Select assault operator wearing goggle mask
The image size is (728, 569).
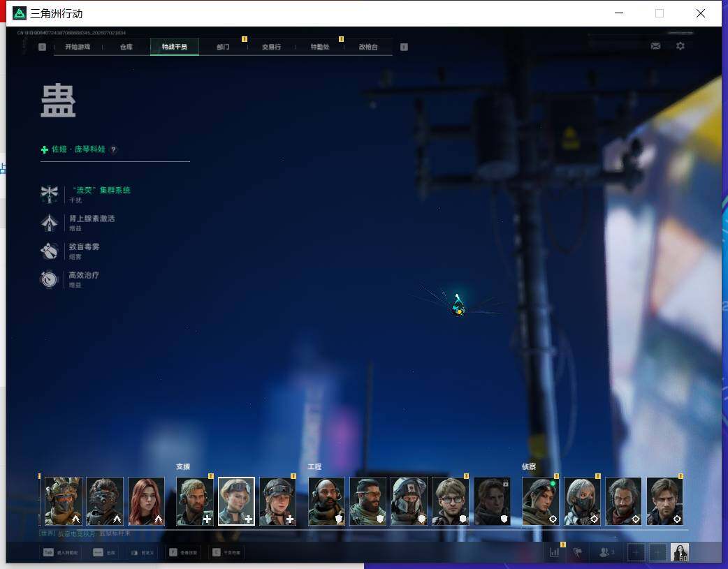click(105, 501)
